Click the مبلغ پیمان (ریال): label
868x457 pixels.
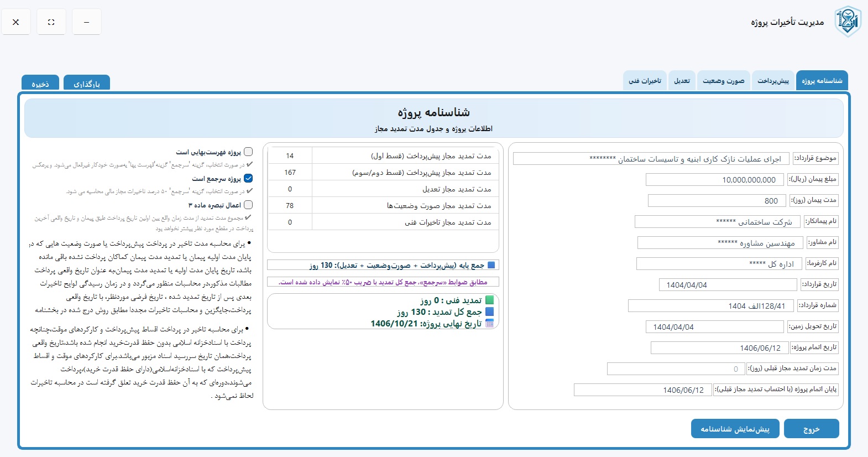pyautogui.click(x=813, y=179)
